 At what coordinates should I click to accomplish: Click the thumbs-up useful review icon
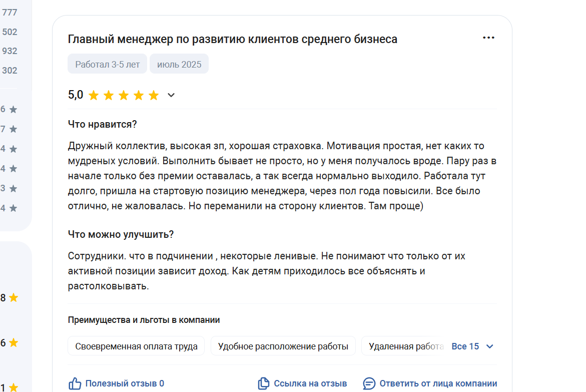(75, 383)
